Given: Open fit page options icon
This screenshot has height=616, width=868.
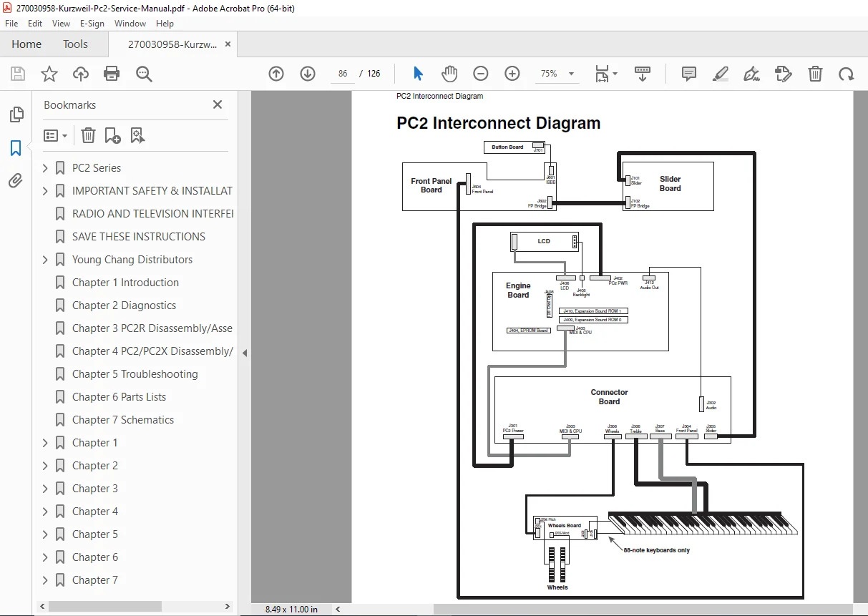Looking at the screenshot, I should [x=606, y=74].
